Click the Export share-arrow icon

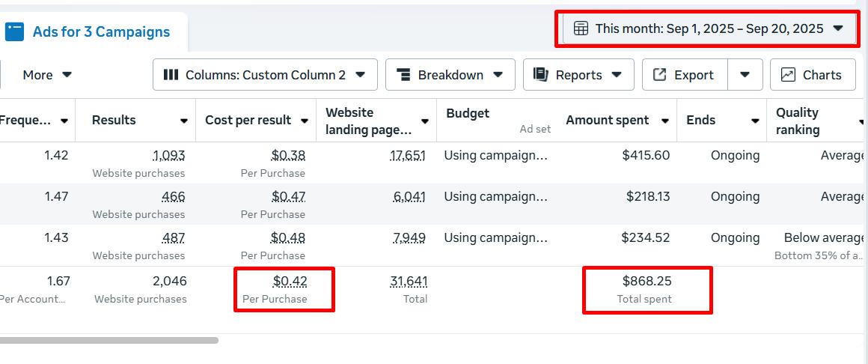pyautogui.click(x=659, y=75)
